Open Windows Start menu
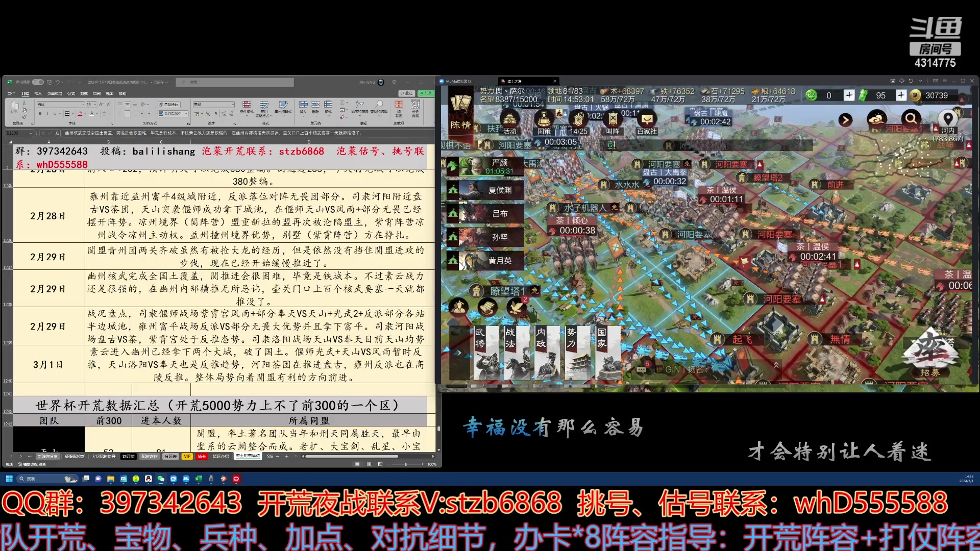Screen dimensions: 980x551 point(9,479)
